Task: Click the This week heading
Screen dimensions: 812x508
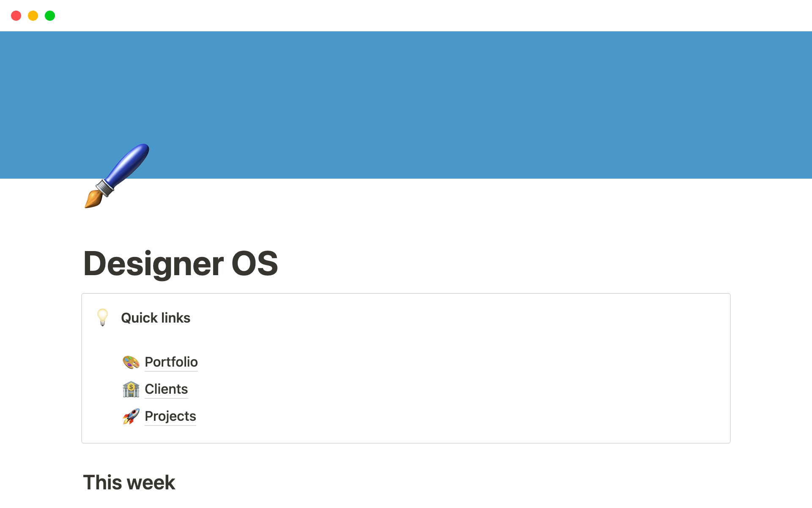Action: coord(129,482)
